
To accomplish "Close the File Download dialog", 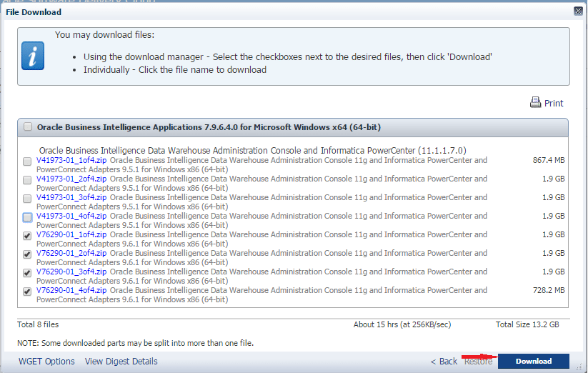I will pos(578,11).
